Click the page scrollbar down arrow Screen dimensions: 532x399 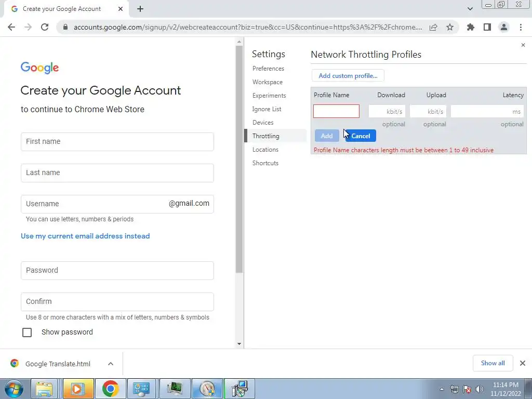click(239, 344)
